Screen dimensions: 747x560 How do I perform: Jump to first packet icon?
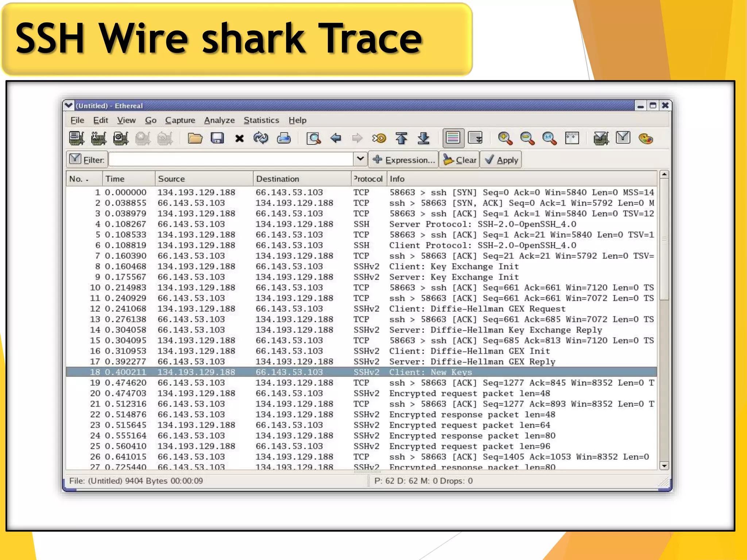point(401,138)
